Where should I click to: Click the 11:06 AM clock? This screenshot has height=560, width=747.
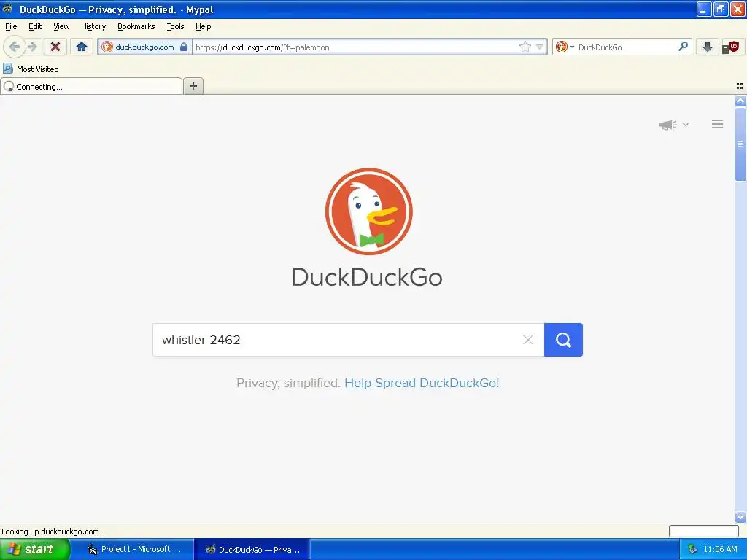click(720, 549)
